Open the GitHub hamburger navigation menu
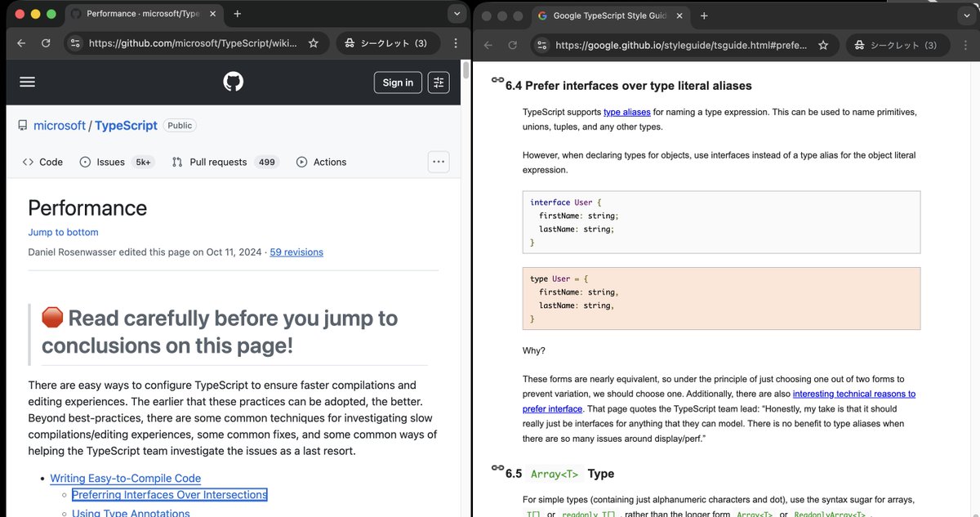Viewport: 980px width, 517px height. 28,82
